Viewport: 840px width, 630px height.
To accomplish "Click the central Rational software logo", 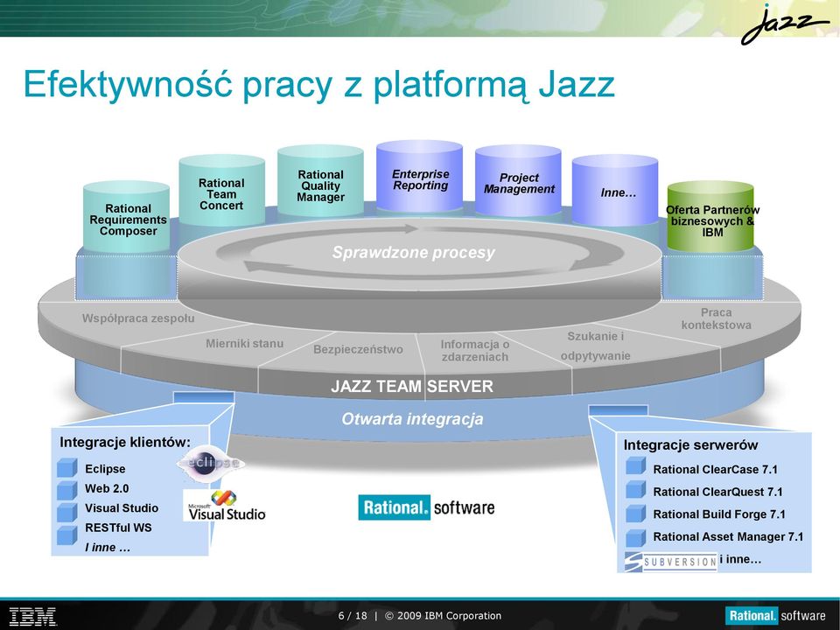I will [x=426, y=507].
